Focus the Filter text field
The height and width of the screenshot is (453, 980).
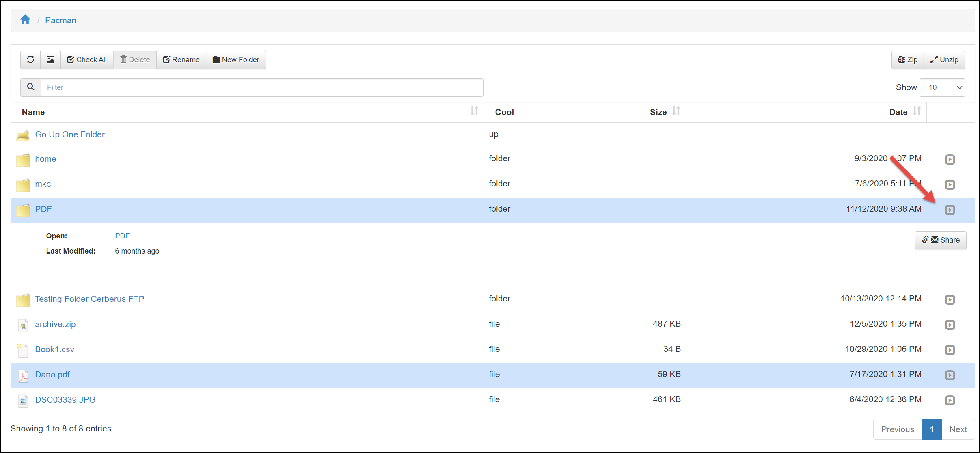(262, 87)
